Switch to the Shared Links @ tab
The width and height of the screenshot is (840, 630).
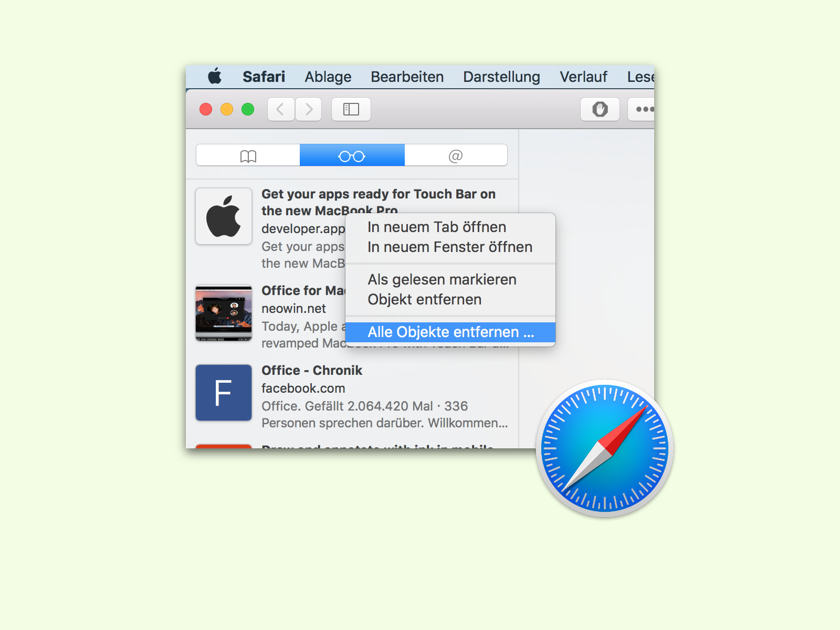[456, 155]
